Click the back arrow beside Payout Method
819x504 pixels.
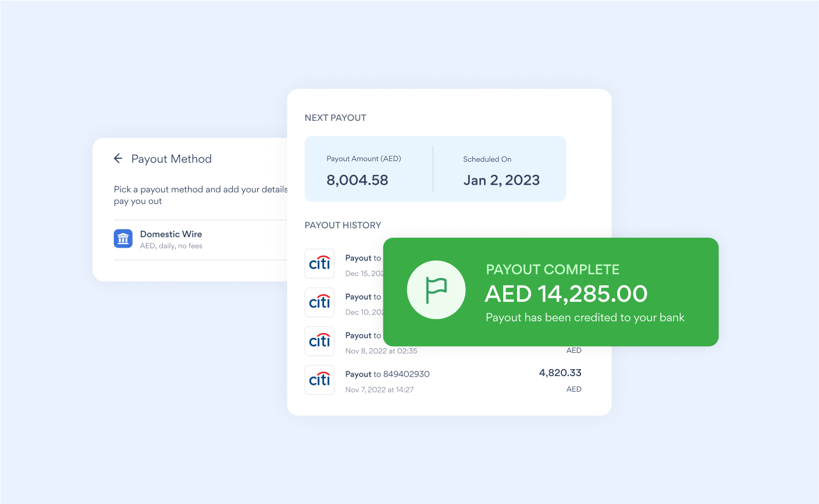(x=118, y=158)
